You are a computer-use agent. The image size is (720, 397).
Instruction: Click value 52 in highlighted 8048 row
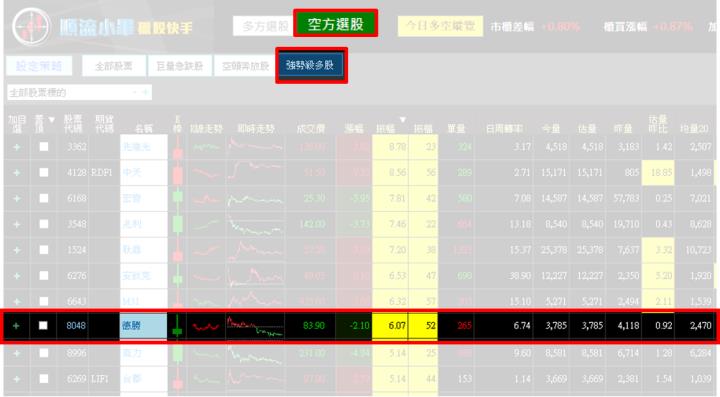tap(430, 326)
